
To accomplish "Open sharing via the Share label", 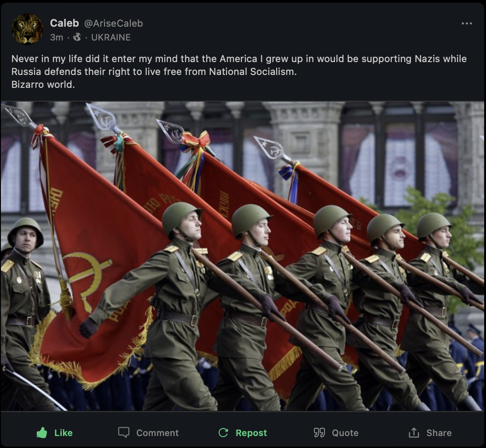I will tap(439, 433).
